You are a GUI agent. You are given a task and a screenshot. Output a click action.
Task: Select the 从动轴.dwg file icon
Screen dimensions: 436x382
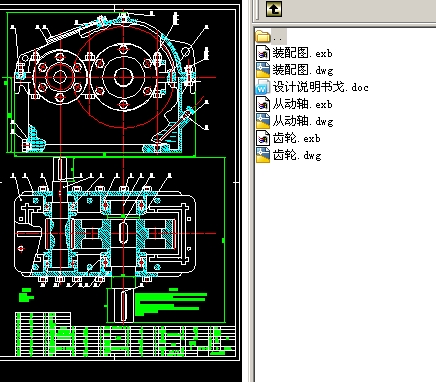(263, 121)
